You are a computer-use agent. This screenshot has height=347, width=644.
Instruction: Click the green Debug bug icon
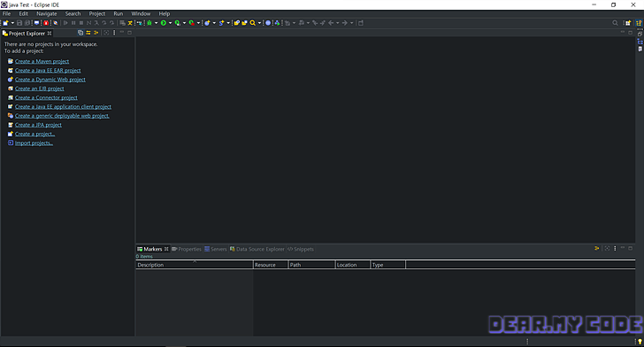[x=149, y=23]
